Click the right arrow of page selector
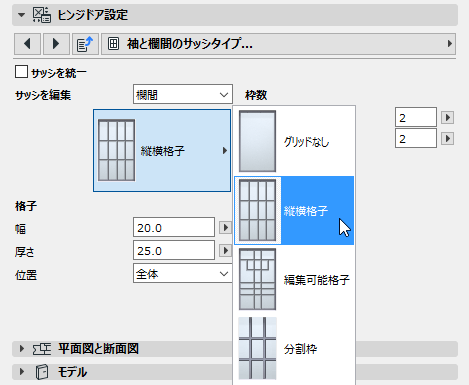Viewport: 469px width, 385px height. [450, 44]
